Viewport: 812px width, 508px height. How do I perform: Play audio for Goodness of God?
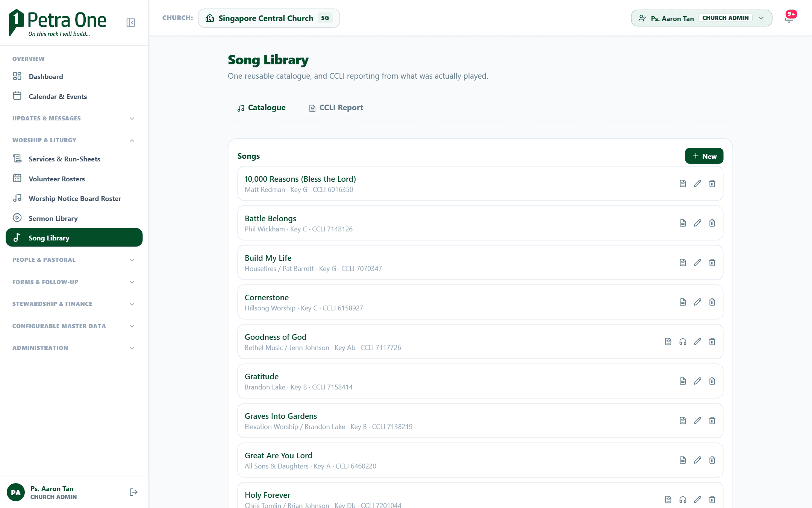click(x=683, y=342)
